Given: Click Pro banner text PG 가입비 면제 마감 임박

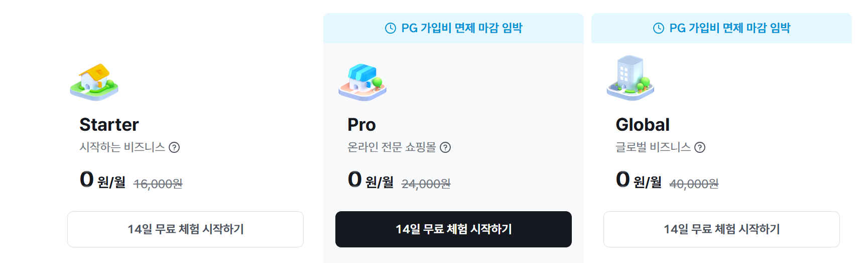Looking at the screenshot, I should click(462, 28).
